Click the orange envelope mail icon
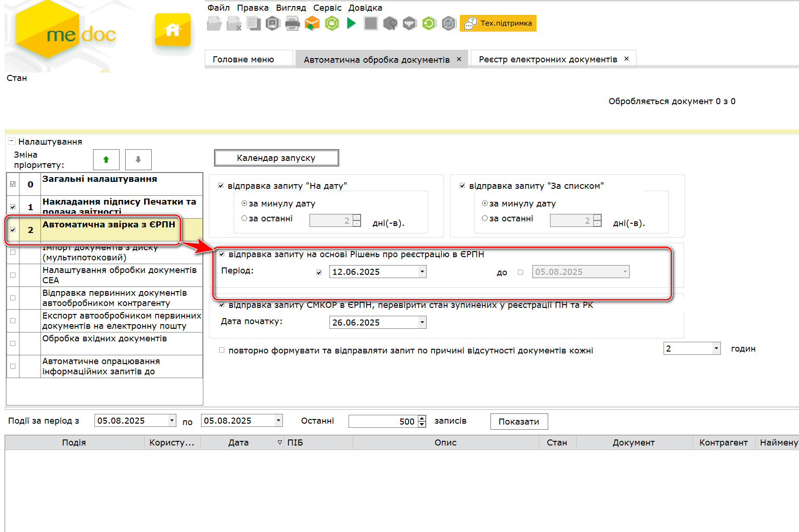 312,23
